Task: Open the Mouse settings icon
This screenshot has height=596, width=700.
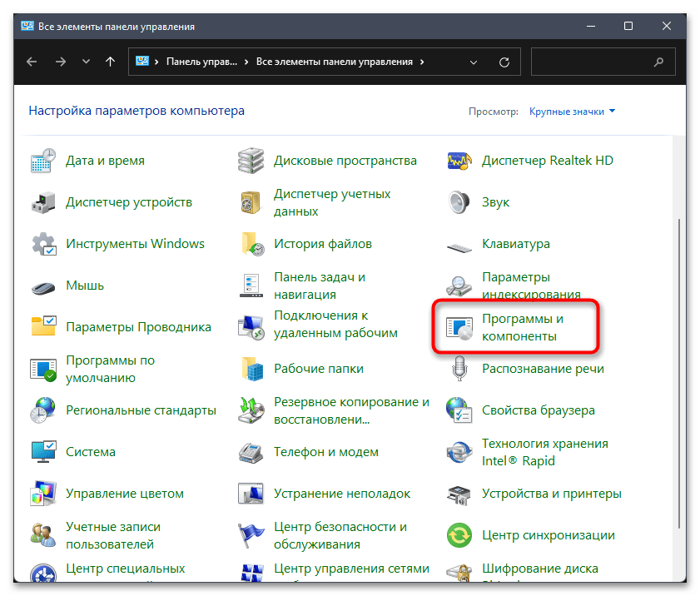Action: pyautogui.click(x=43, y=286)
